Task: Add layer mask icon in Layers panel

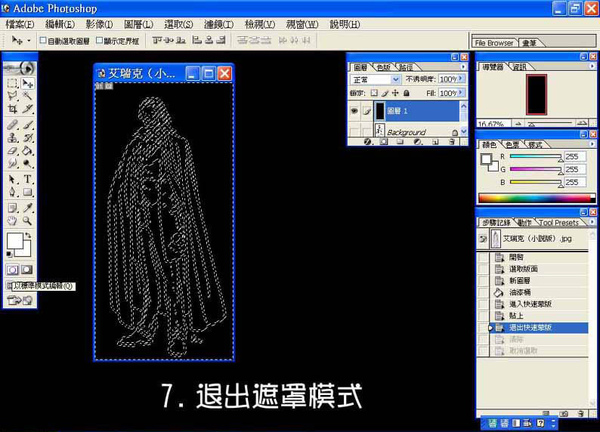Action: [x=384, y=142]
